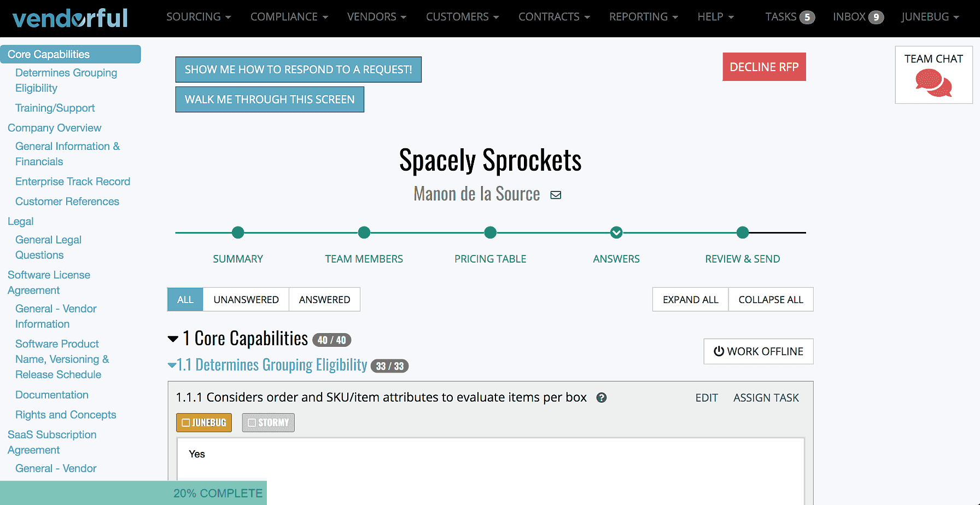This screenshot has height=505, width=980.
Task: Open the Vendors dropdown menu
Action: point(377,17)
